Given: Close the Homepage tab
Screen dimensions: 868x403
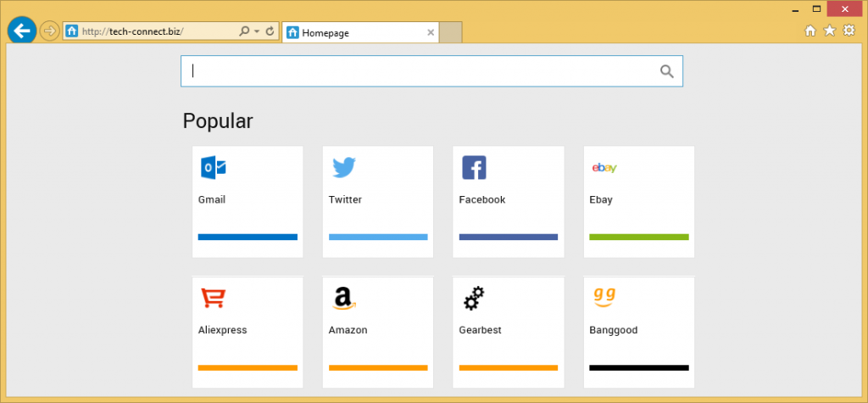Looking at the screenshot, I should tap(431, 33).
